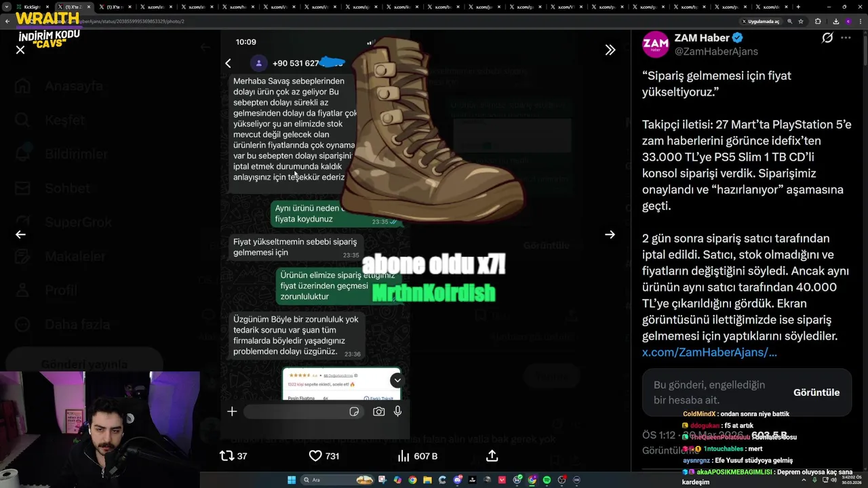Image resolution: width=868 pixels, height=488 pixels.
Task: Click the aysnrgnz chat username
Action: tap(697, 460)
